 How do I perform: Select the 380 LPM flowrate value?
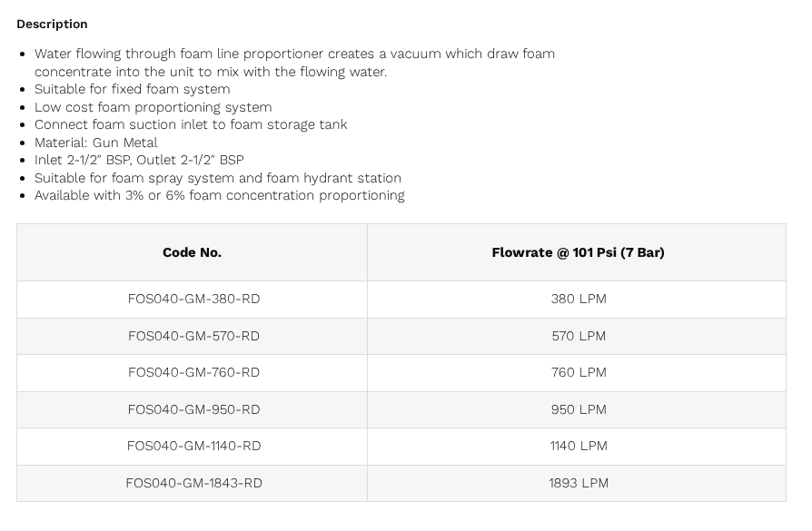click(x=579, y=300)
